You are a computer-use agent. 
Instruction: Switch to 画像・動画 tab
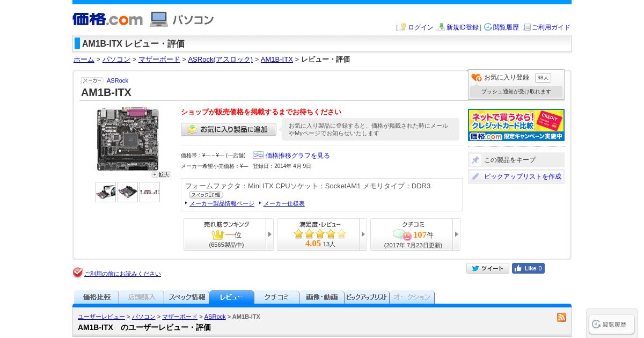point(322,297)
